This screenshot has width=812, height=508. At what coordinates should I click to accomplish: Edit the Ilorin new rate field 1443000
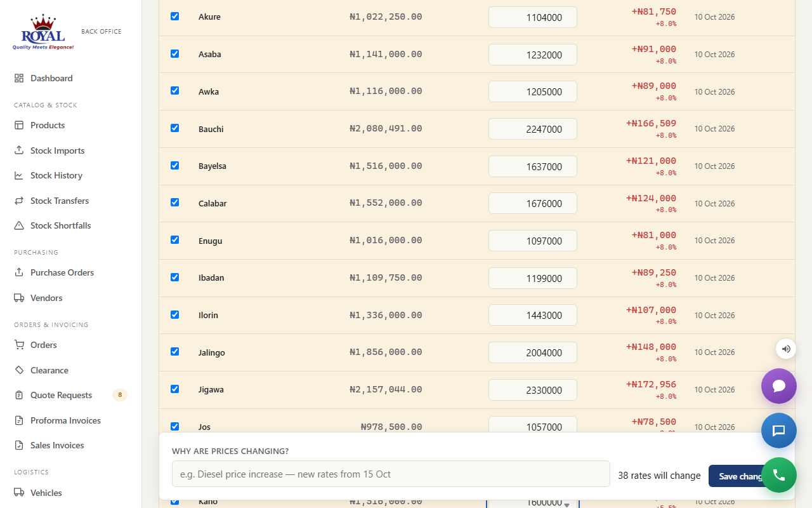pyautogui.click(x=533, y=315)
